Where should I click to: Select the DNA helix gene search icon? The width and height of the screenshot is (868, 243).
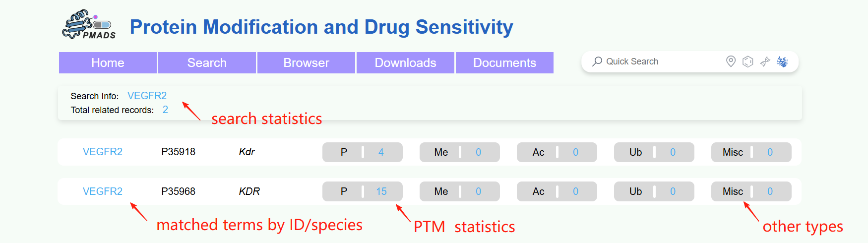[765, 61]
